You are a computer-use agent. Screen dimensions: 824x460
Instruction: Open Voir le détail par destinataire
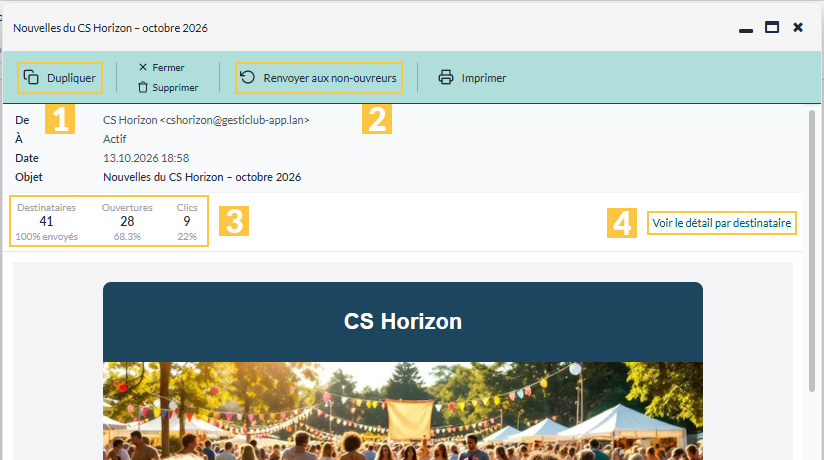722,223
